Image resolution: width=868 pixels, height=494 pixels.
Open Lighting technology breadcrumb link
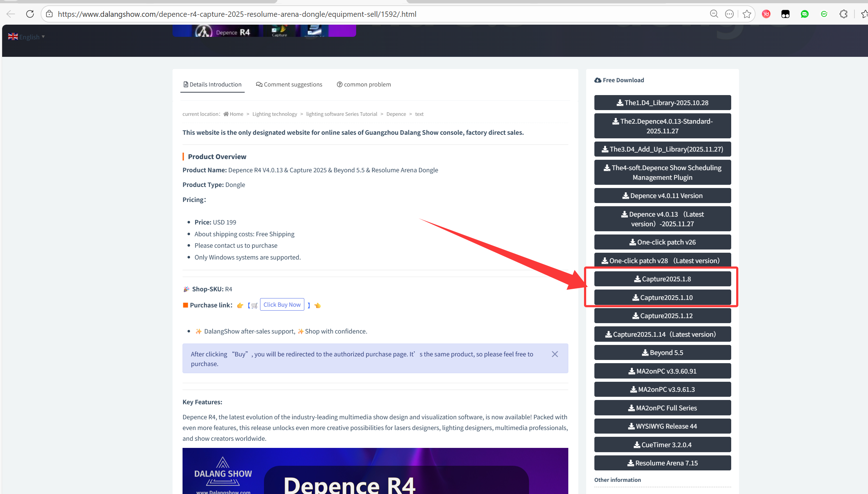pyautogui.click(x=274, y=114)
